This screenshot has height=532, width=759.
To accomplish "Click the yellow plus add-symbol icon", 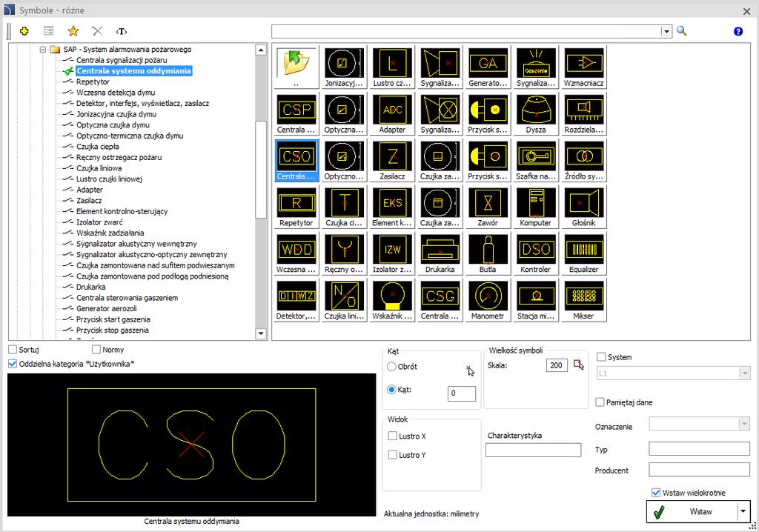I will tap(24, 31).
